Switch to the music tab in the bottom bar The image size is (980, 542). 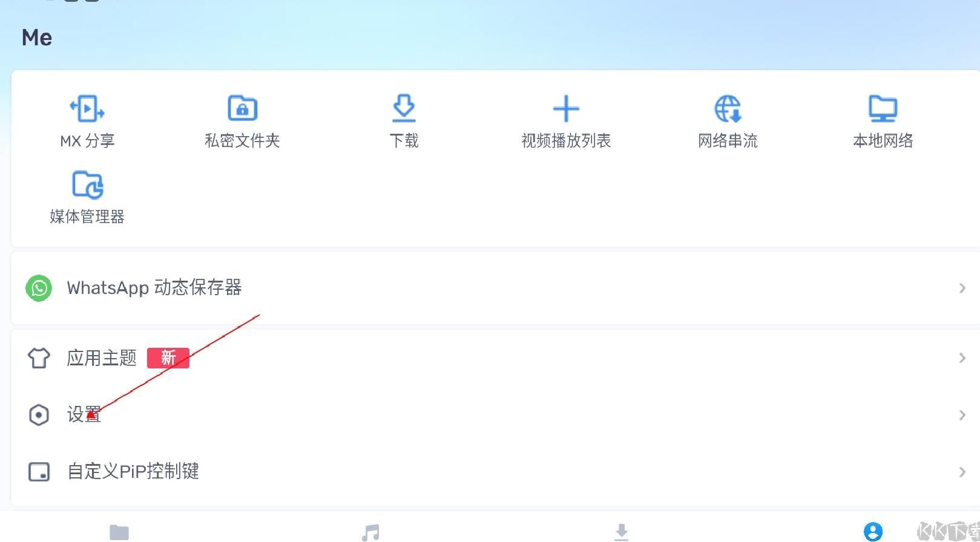tap(370, 532)
